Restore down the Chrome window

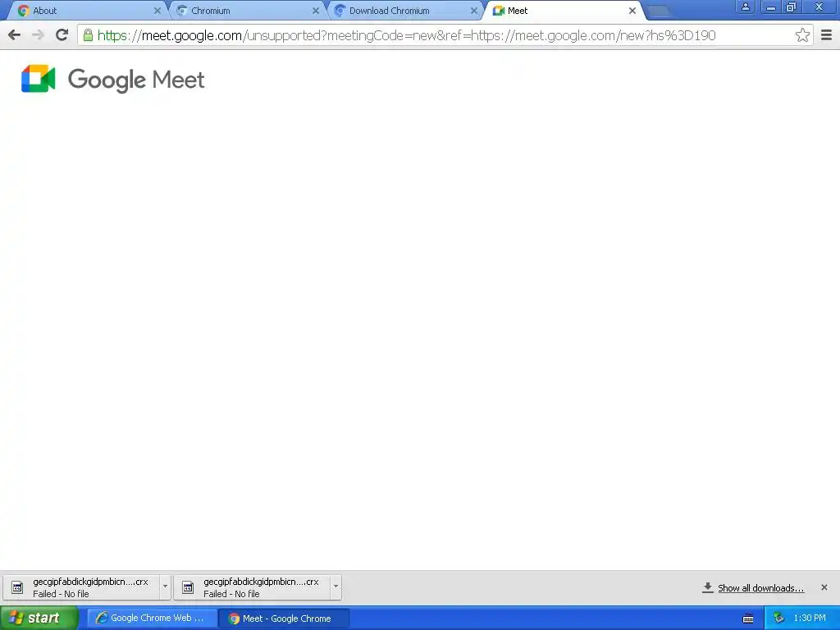click(792, 7)
